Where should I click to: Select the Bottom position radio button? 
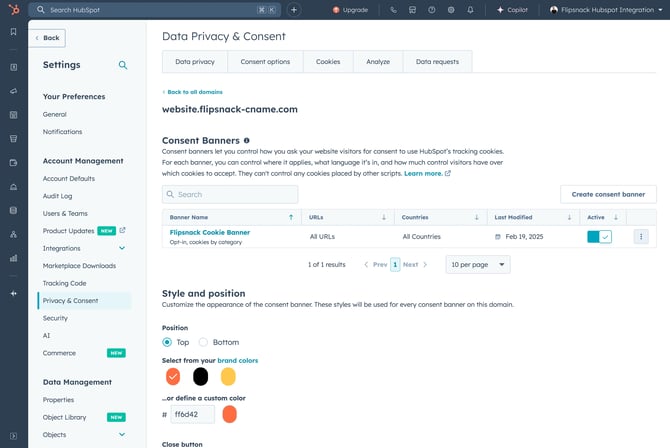[x=204, y=342]
